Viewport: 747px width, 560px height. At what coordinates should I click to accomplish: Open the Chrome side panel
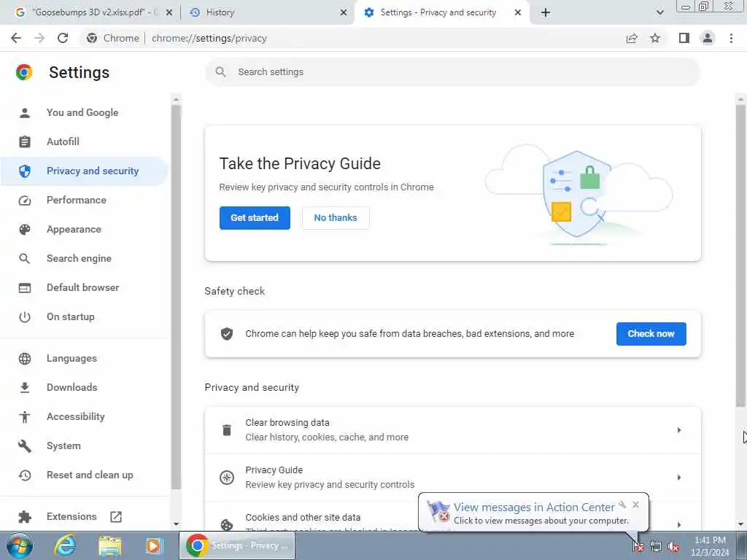coord(684,38)
